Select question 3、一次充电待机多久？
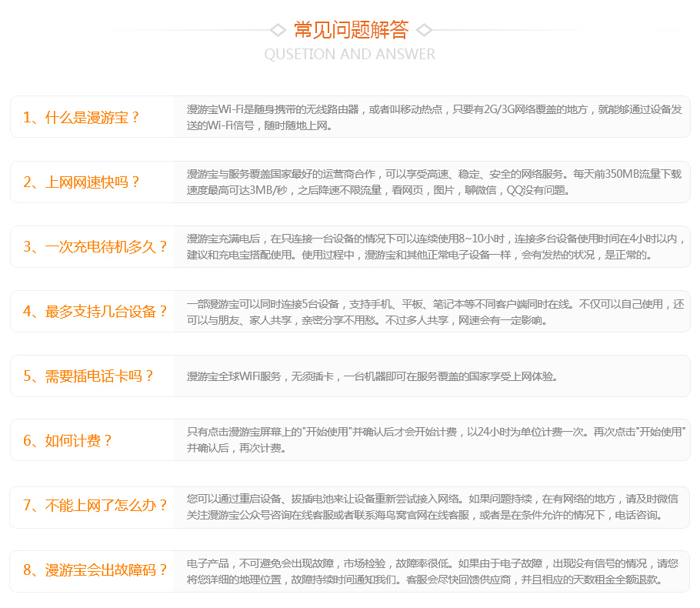Viewport: 700px width, 608px height. (95, 246)
